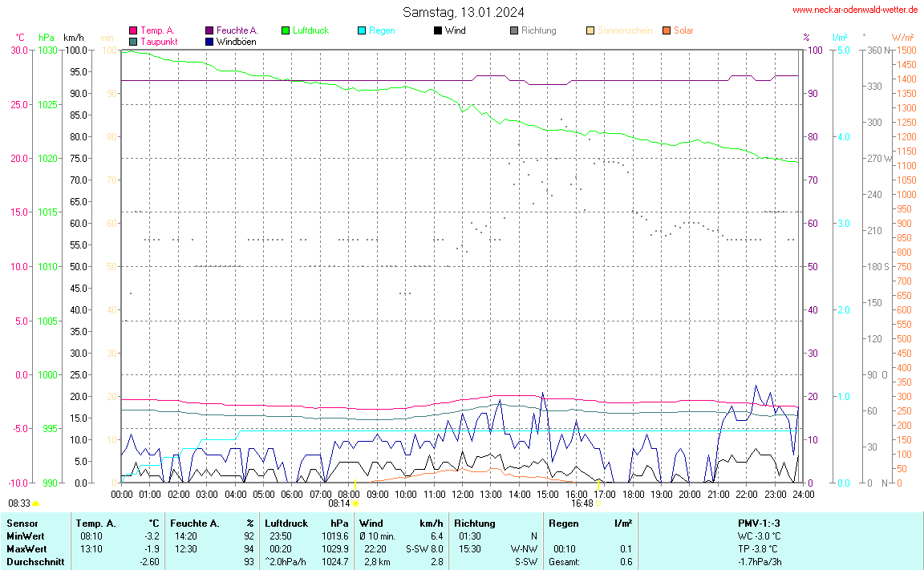Screen dimensions: 924x570
Task: Click the purple Feuchte A. legend swatch
Action: (x=209, y=30)
